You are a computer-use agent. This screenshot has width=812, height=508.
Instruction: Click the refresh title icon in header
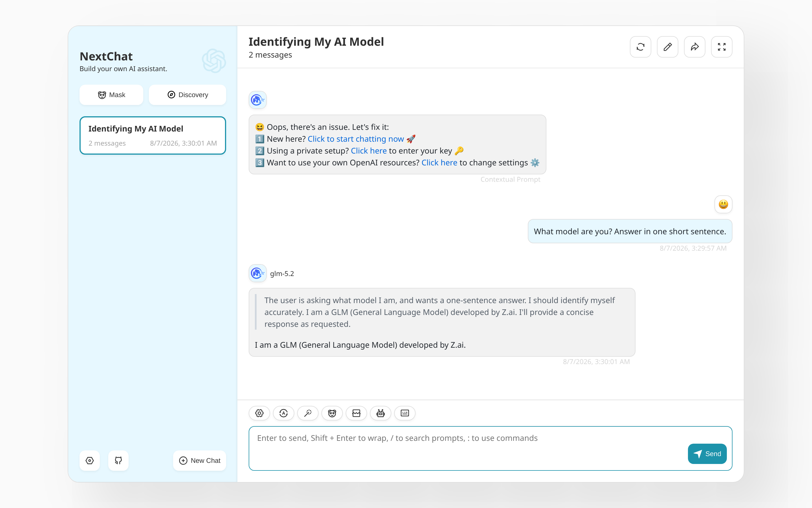(x=640, y=47)
